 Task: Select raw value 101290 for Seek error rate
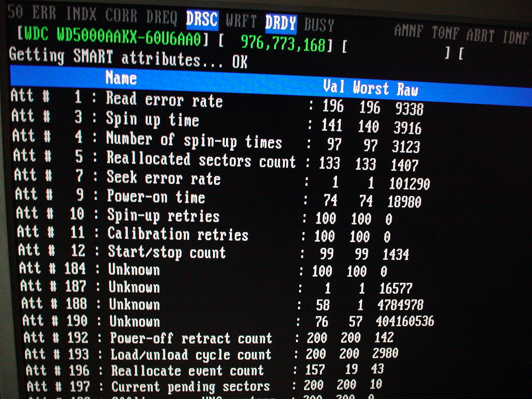pos(409,184)
